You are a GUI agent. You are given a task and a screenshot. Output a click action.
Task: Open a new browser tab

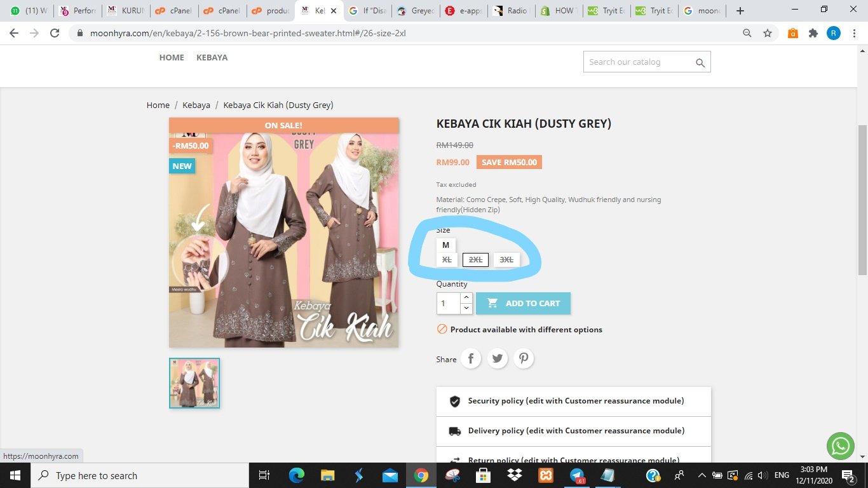[740, 10]
